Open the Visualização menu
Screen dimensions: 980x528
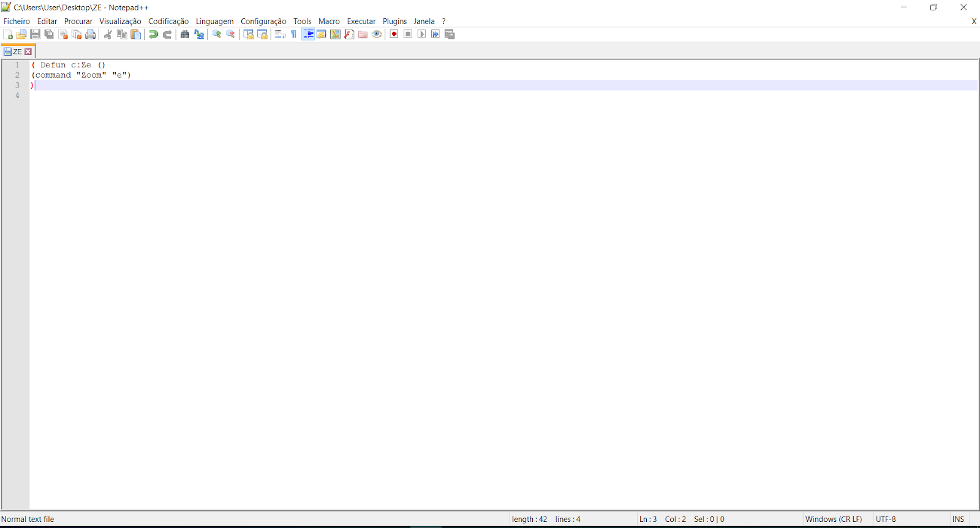pyautogui.click(x=120, y=21)
